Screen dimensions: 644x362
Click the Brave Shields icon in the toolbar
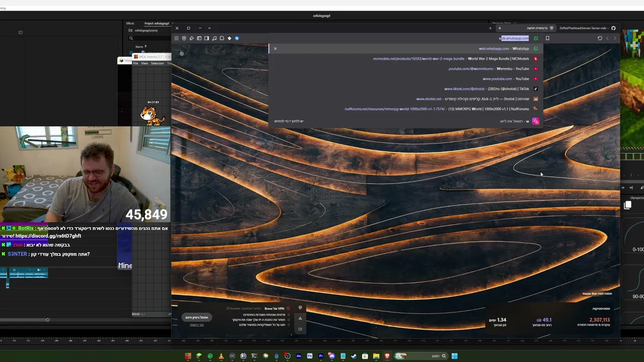click(x=184, y=38)
